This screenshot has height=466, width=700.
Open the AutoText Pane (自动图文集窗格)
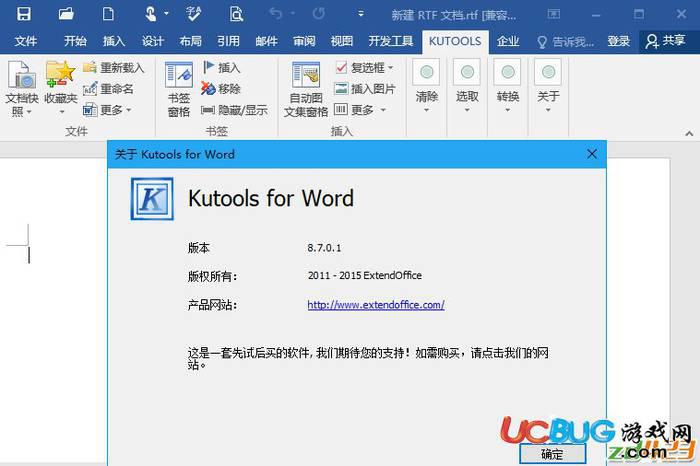click(x=306, y=89)
